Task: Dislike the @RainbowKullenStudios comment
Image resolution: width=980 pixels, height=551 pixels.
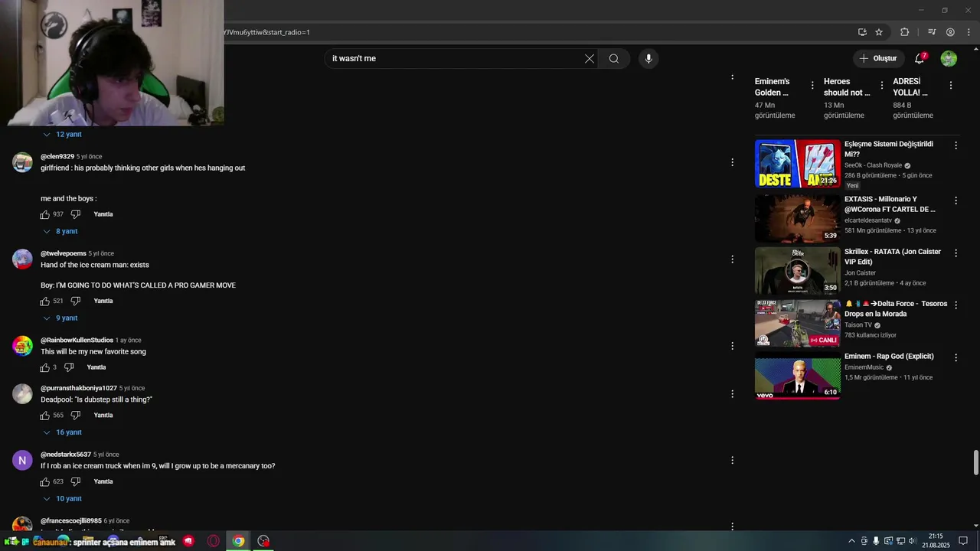Action: click(x=69, y=367)
